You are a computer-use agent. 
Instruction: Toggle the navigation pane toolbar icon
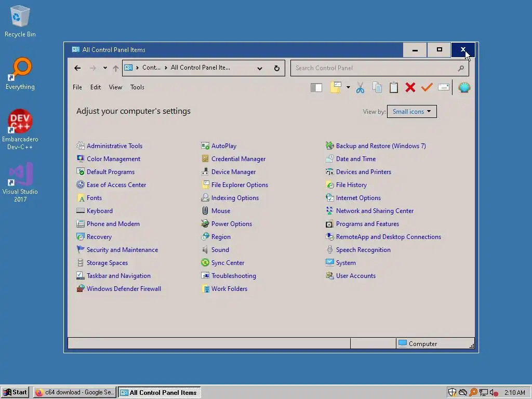tap(316, 87)
